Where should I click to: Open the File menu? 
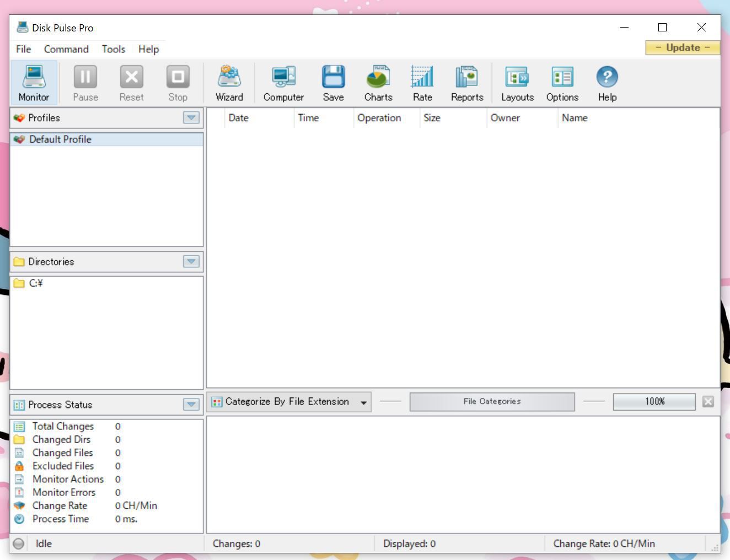pos(23,49)
